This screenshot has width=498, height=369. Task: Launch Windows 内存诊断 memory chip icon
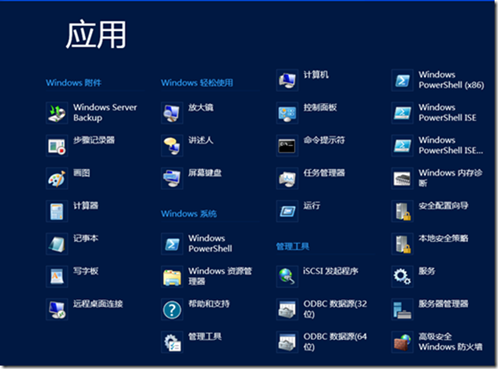(x=402, y=178)
